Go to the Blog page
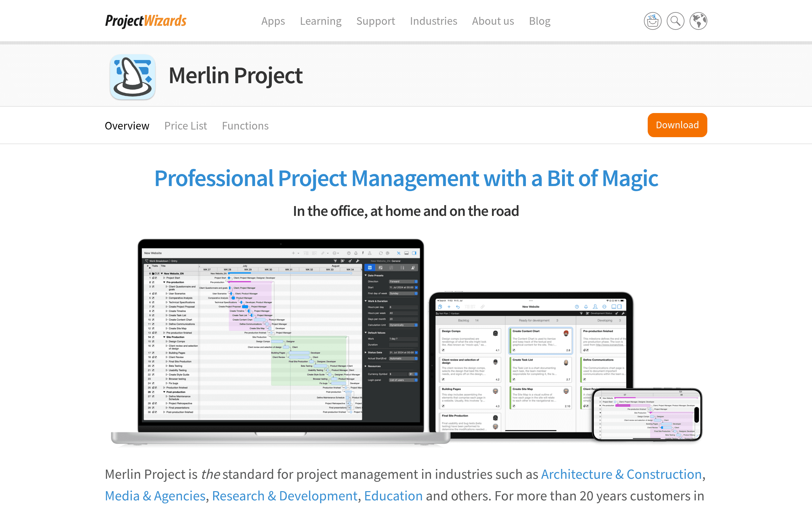Screen dimensions: 812x508 [x=540, y=21]
